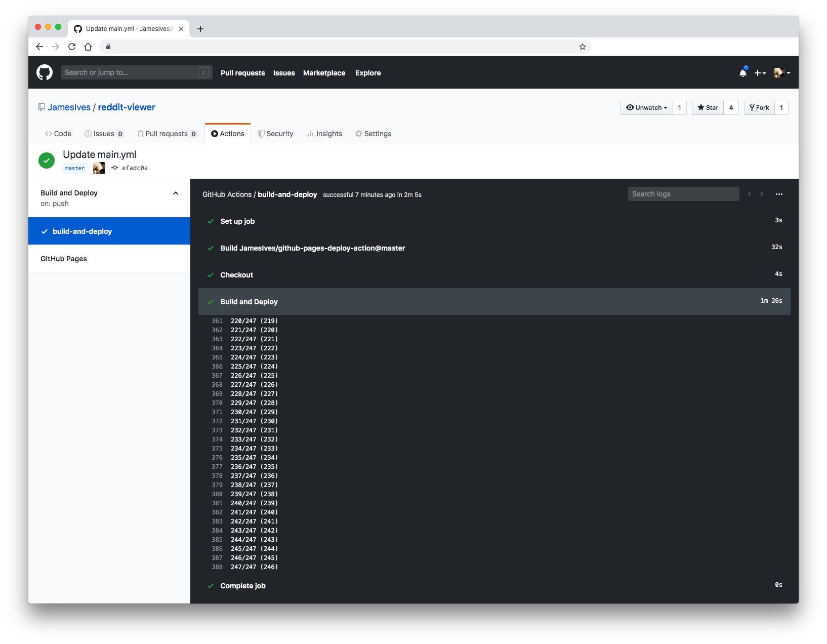The height and width of the screenshot is (644, 827).
Task: Open the plus create-new dropdown
Action: coord(760,73)
